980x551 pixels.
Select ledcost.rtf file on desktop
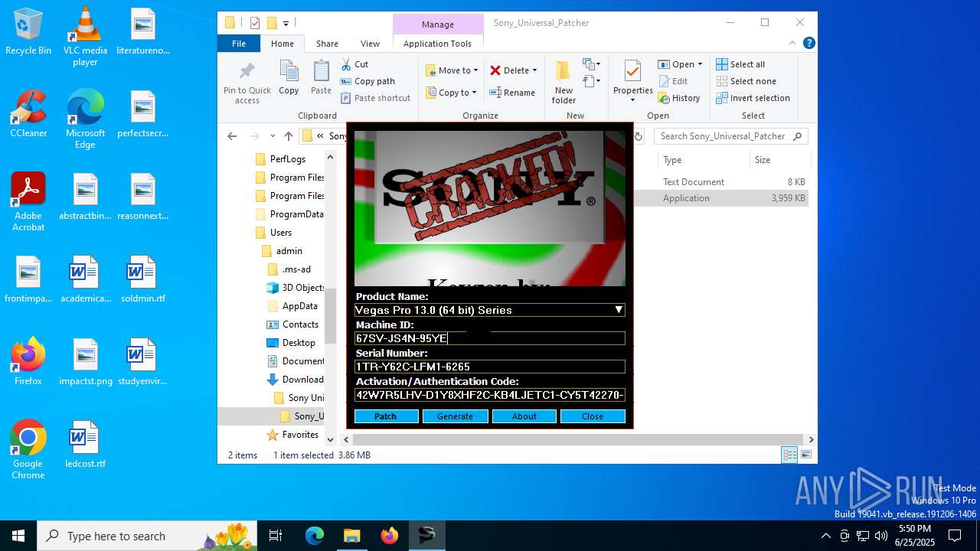pos(85,444)
